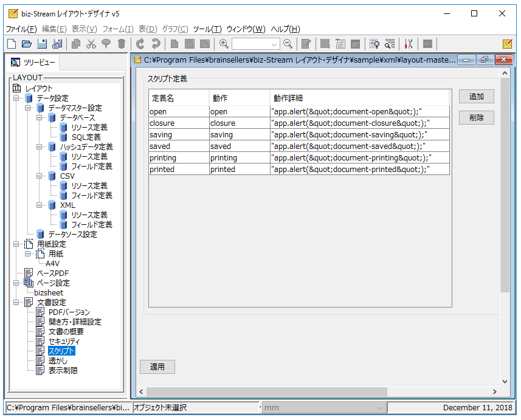Collapse the CSV tree node
The image size is (521, 420).
(x=39, y=176)
